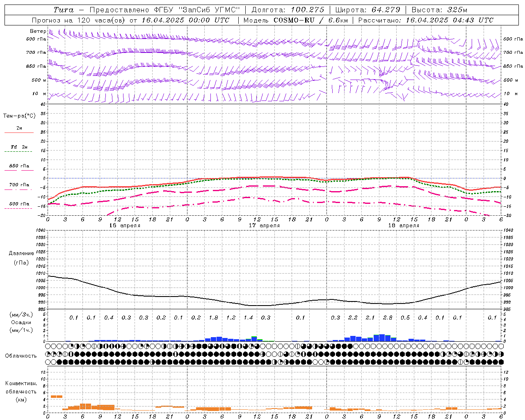Screen dimensions: 525x420
Task: Click the "12" value on left convective axis
Action: [x=44, y=372]
